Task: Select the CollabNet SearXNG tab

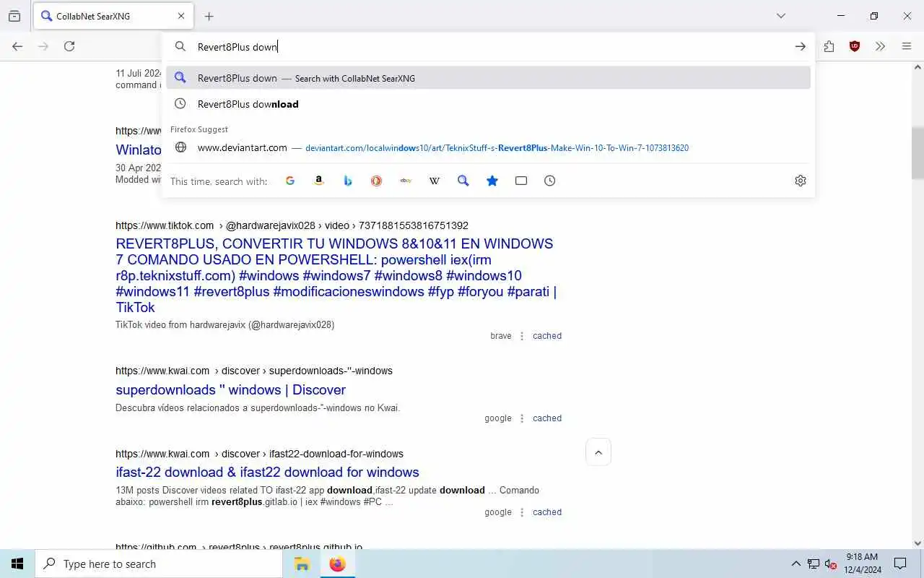Action: click(113, 16)
